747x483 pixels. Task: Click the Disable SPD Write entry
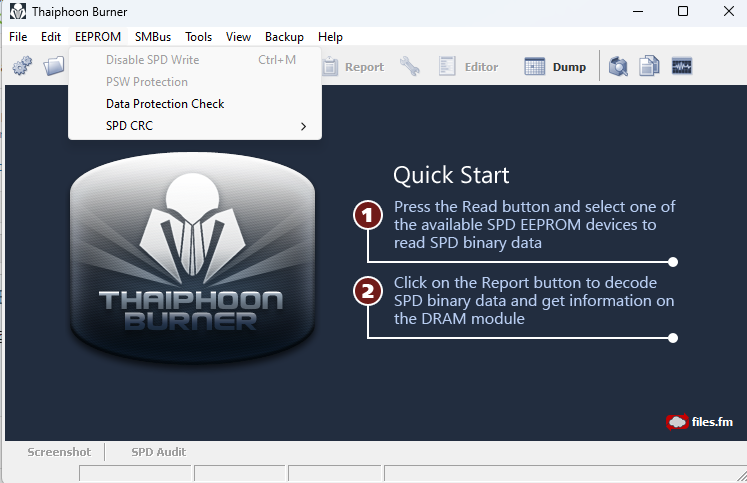click(195, 60)
